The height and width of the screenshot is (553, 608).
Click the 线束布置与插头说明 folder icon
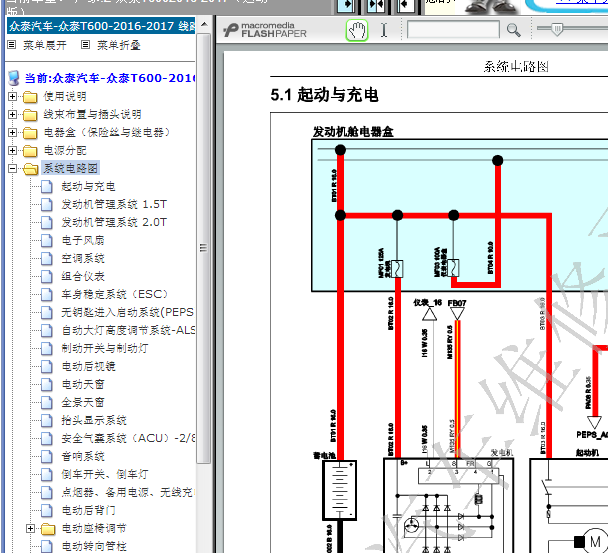point(30,115)
